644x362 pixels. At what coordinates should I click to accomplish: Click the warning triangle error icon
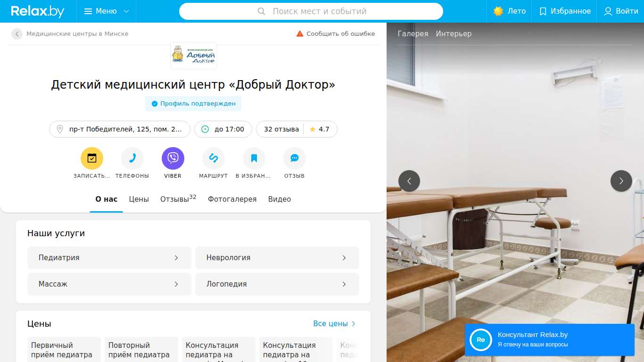coord(300,34)
